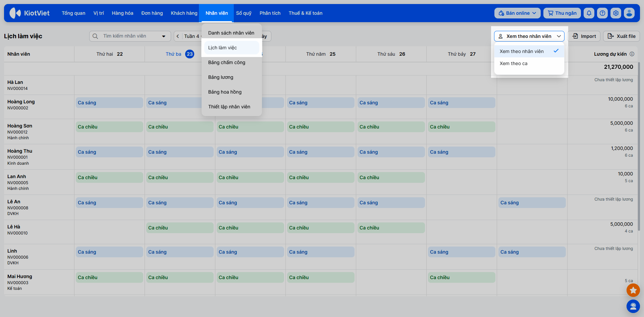Open the user account avatar icon
Image resolution: width=644 pixels, height=317 pixels.
click(x=629, y=13)
